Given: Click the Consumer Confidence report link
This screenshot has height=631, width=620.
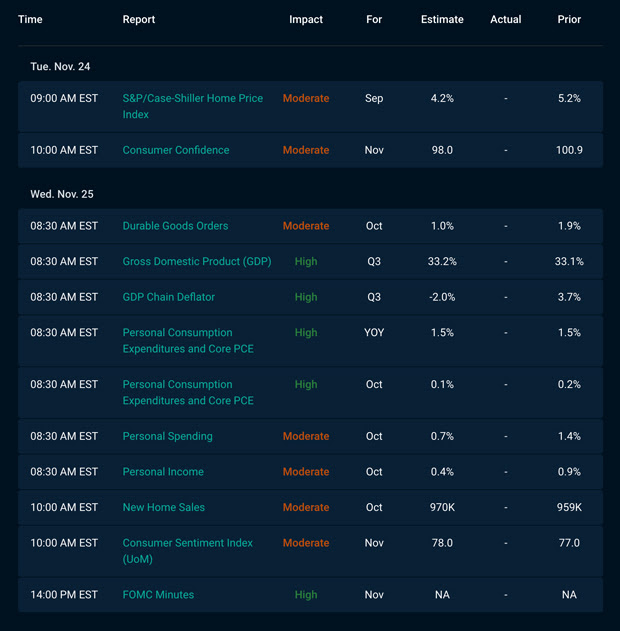Looking at the screenshot, I should point(176,150).
